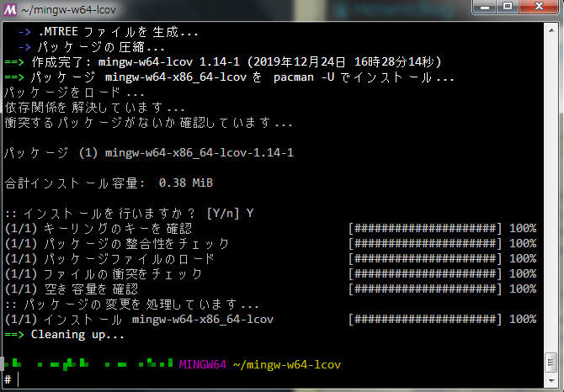Click the '# ' command prompt input line
This screenshot has height=392, width=564.
[x=11, y=379]
